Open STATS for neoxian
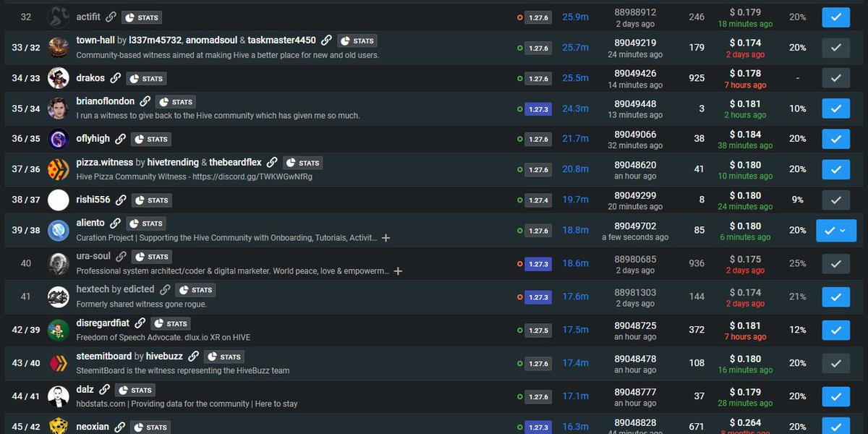The height and width of the screenshot is (434, 868). coord(150,427)
